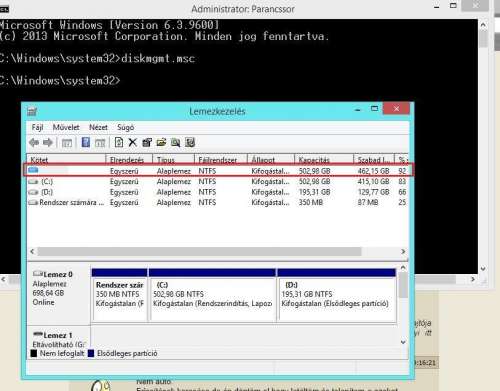Minimize the Lemezkezelés window
This screenshot has width=500, height=391.
(358, 109)
